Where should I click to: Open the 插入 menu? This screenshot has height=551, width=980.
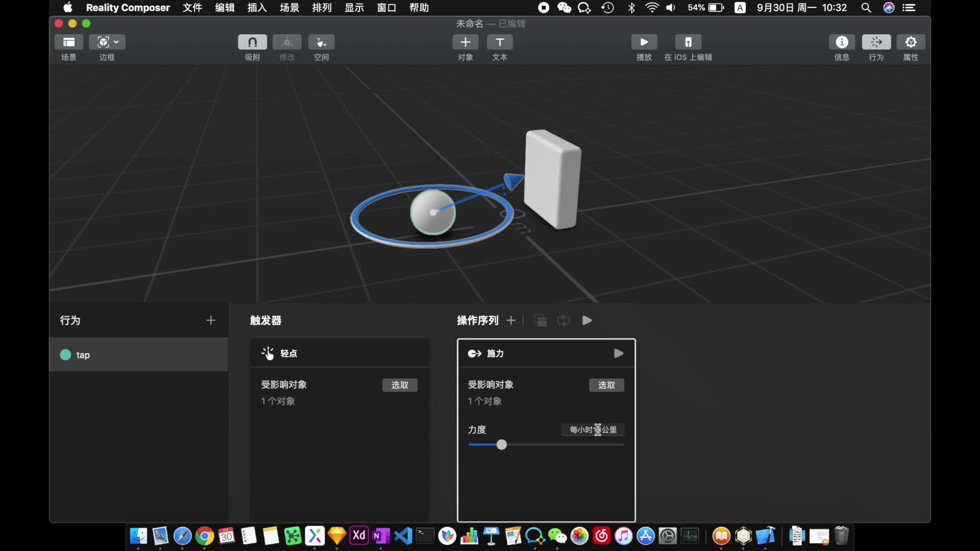click(257, 8)
